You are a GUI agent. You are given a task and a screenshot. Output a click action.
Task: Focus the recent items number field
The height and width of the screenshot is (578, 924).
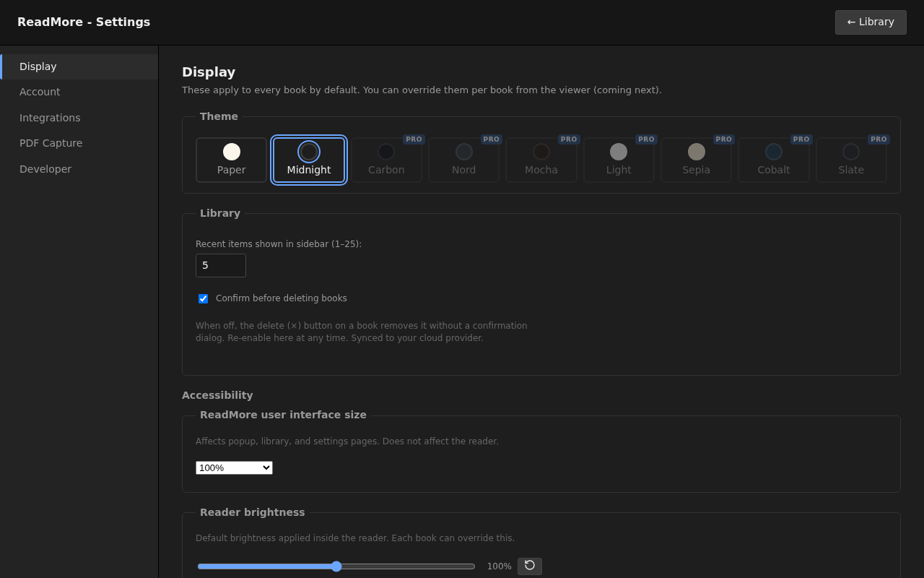(x=221, y=265)
